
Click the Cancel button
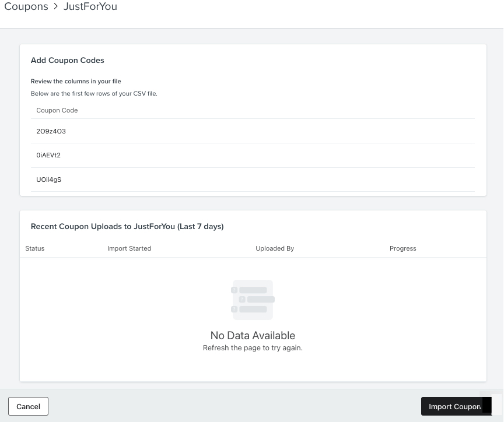[27, 406]
